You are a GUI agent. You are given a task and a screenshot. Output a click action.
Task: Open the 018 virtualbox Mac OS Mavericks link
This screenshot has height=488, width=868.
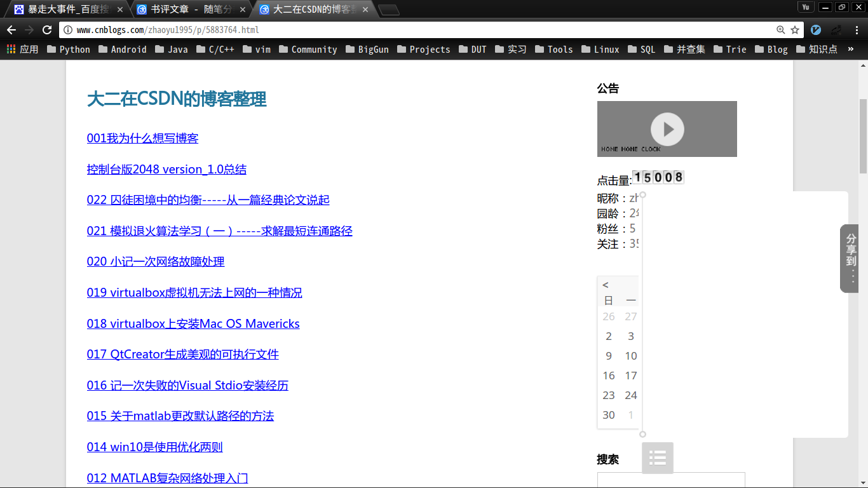pyautogui.click(x=193, y=323)
